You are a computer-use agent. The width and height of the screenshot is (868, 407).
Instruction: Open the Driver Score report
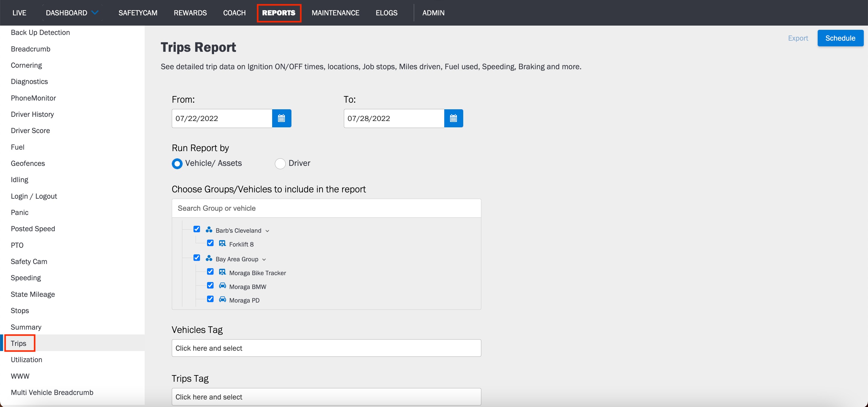coord(30,130)
